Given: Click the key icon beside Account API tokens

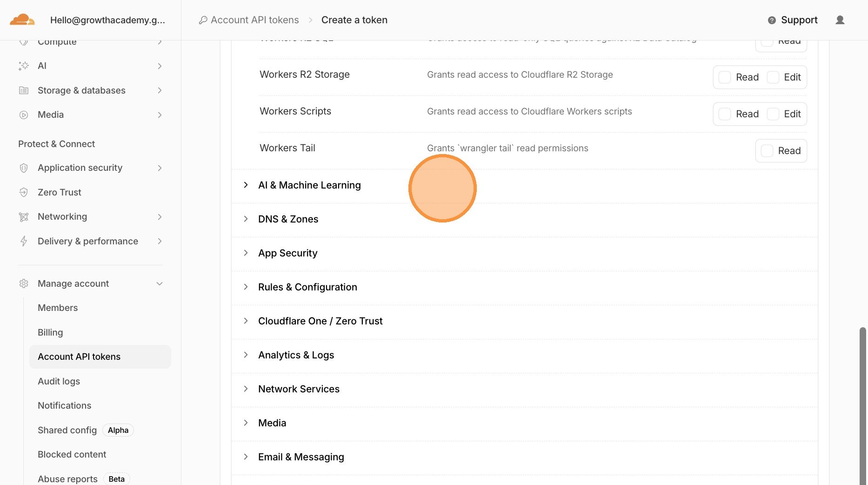Looking at the screenshot, I should tap(203, 20).
